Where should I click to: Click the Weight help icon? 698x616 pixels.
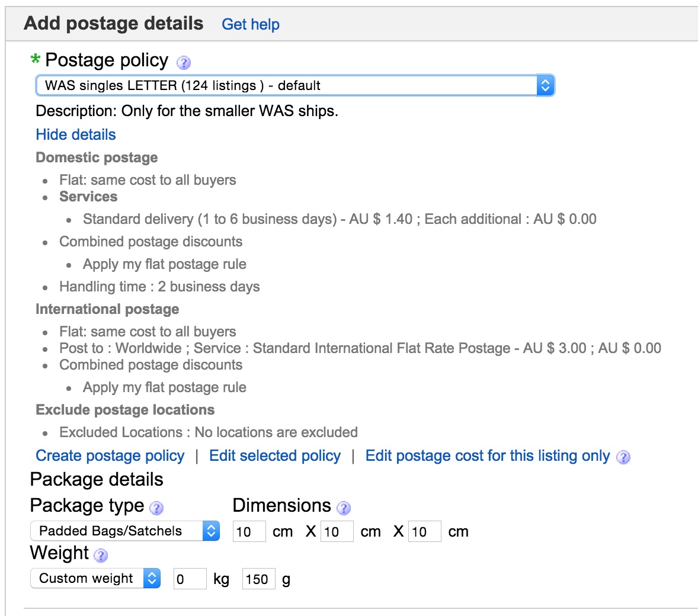pos(100,556)
